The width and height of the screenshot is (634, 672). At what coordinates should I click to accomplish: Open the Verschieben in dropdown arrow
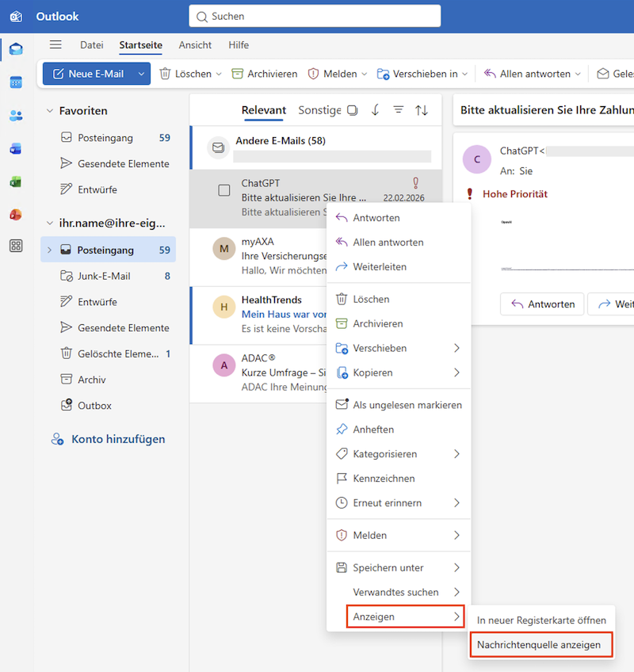tap(464, 74)
